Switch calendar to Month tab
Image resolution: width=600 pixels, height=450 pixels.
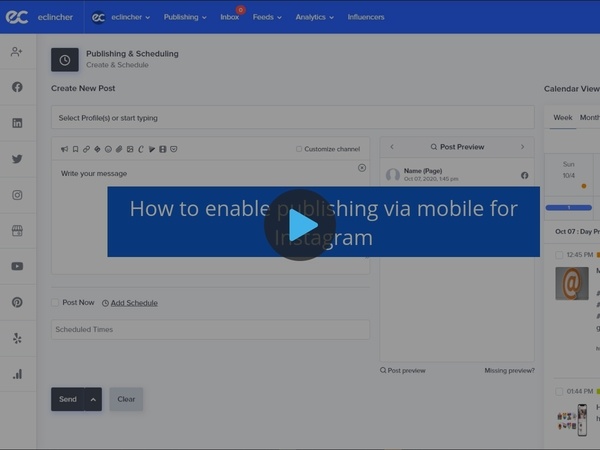tap(590, 118)
